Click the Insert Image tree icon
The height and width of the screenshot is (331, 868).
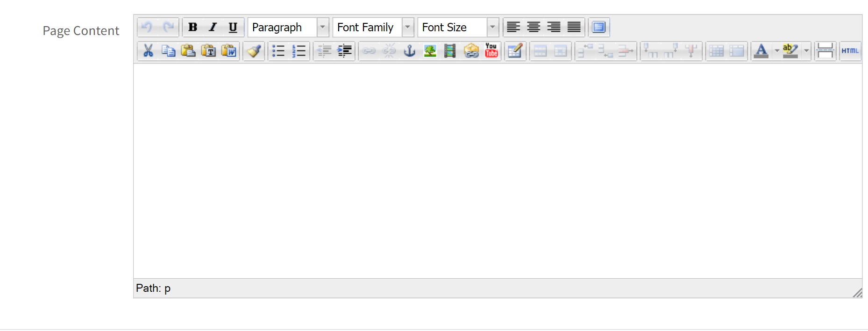coord(430,51)
